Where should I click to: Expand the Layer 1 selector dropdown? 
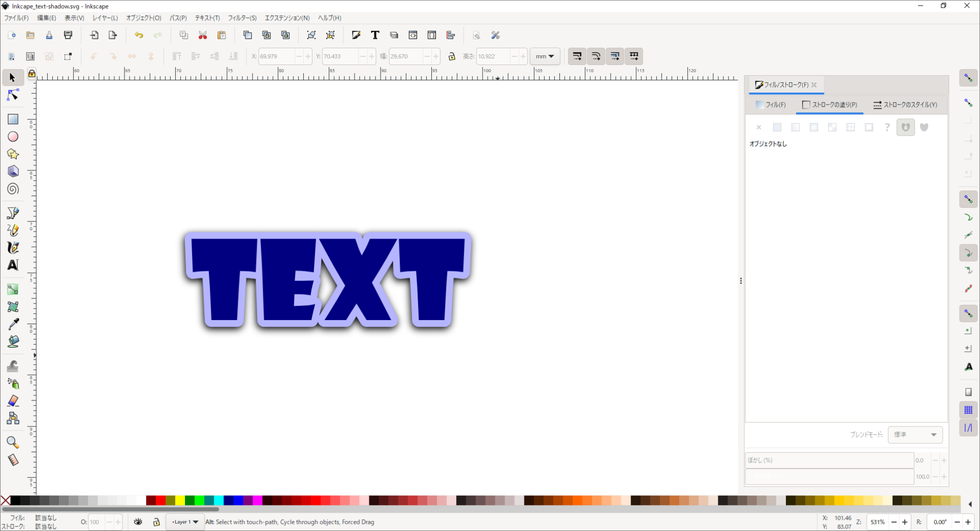185,522
